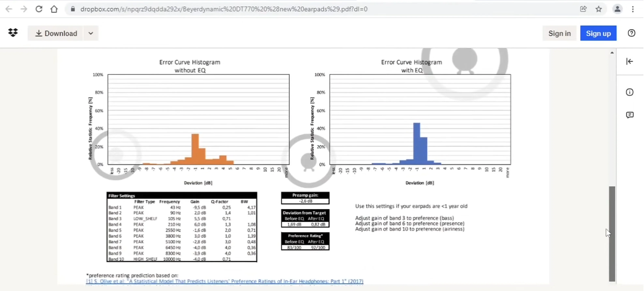Go forward in browser history
This screenshot has height=291, width=644.
[24, 9]
